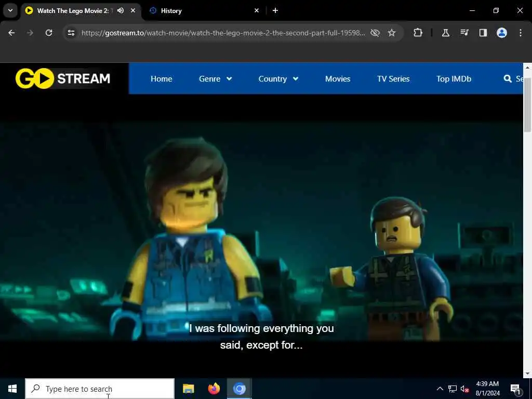Viewport: 532px width, 399px height.
Task: Open the tab search dropdown arrow
Action: tap(10, 10)
